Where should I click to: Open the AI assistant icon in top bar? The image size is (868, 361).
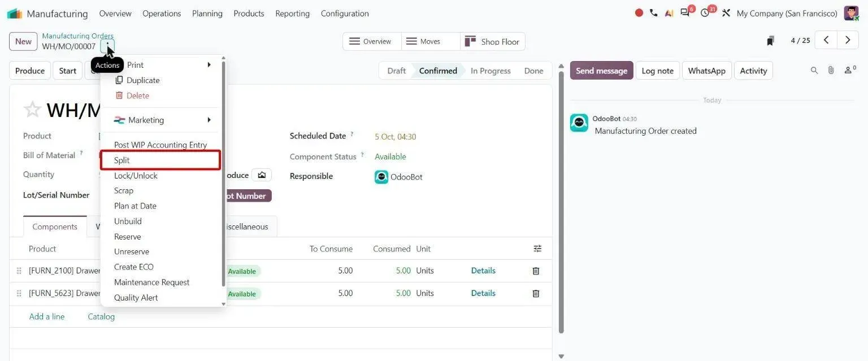669,13
